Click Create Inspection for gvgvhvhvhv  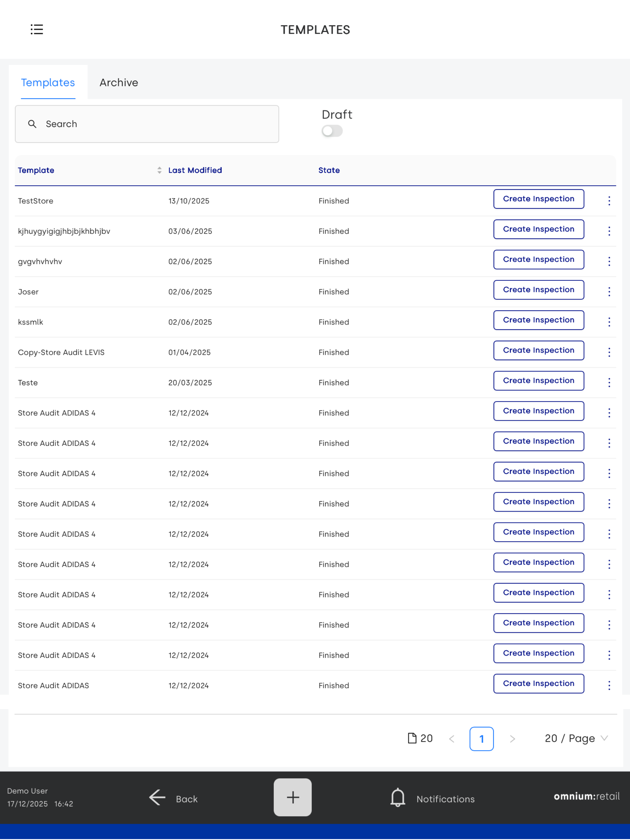click(538, 259)
